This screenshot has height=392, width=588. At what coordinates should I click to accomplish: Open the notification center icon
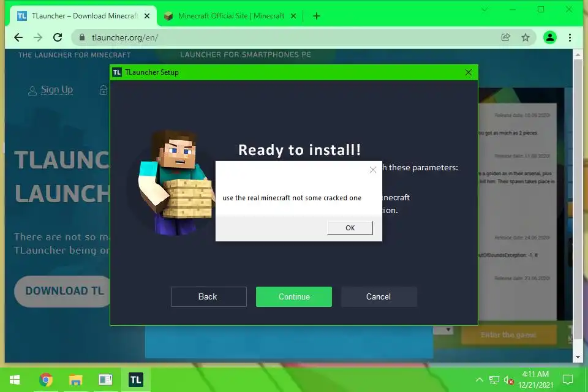(x=568, y=380)
